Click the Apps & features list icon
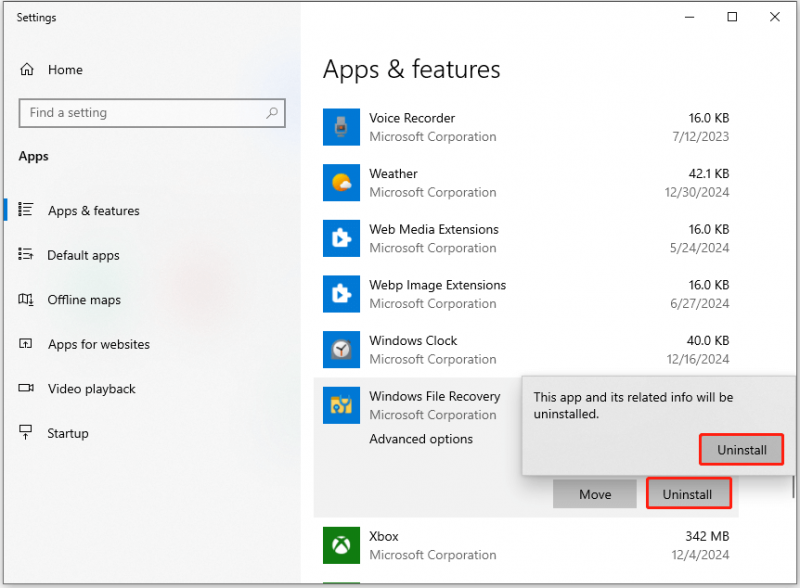Screen dimensions: 800x588 [x=26, y=210]
